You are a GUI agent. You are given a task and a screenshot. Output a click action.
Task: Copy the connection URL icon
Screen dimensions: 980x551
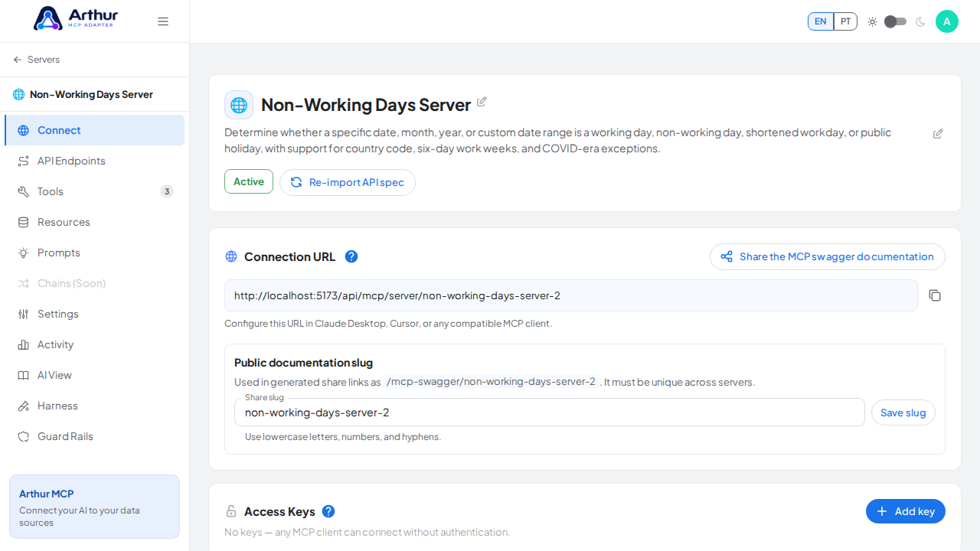click(x=935, y=295)
